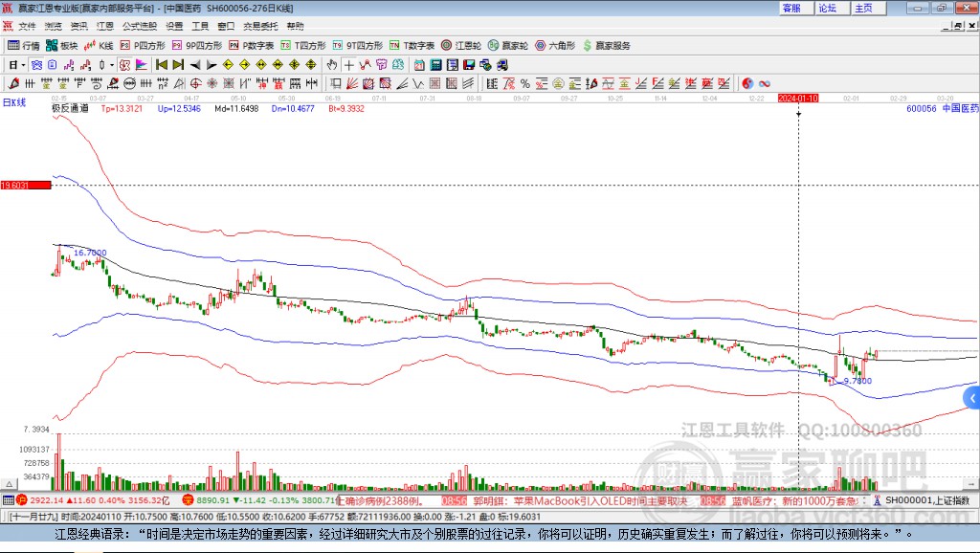The width and height of the screenshot is (980, 553).
Task: Open the 公式选股 menu
Action: pyautogui.click(x=140, y=26)
